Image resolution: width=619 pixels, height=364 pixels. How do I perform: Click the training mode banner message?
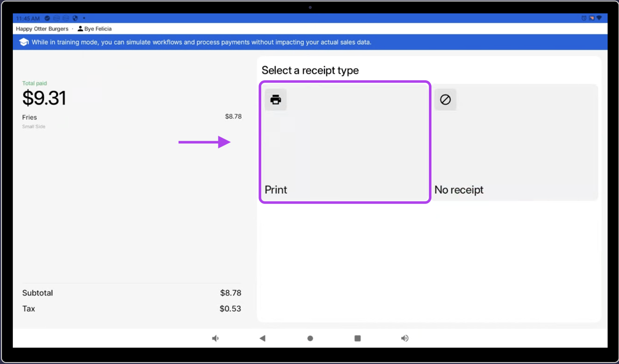tap(201, 42)
